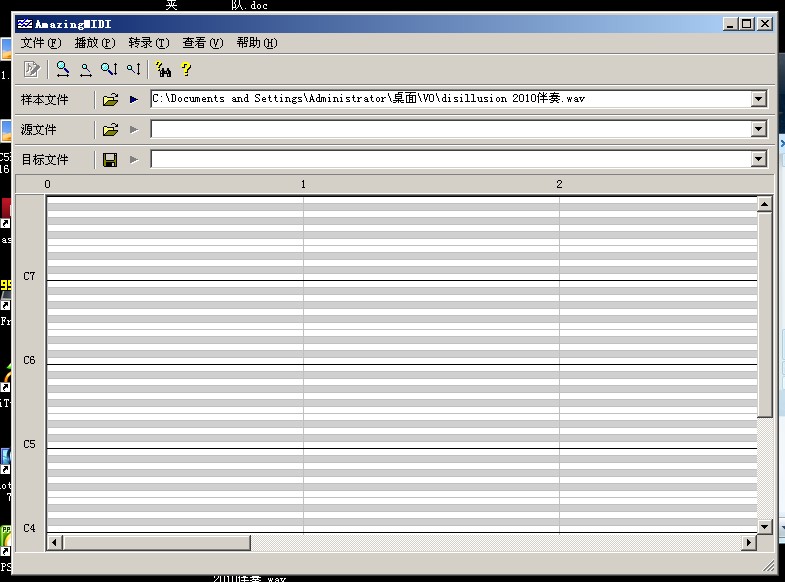Click the horizontal zoom in magnifier
This screenshot has height=582, width=785.
coord(63,69)
